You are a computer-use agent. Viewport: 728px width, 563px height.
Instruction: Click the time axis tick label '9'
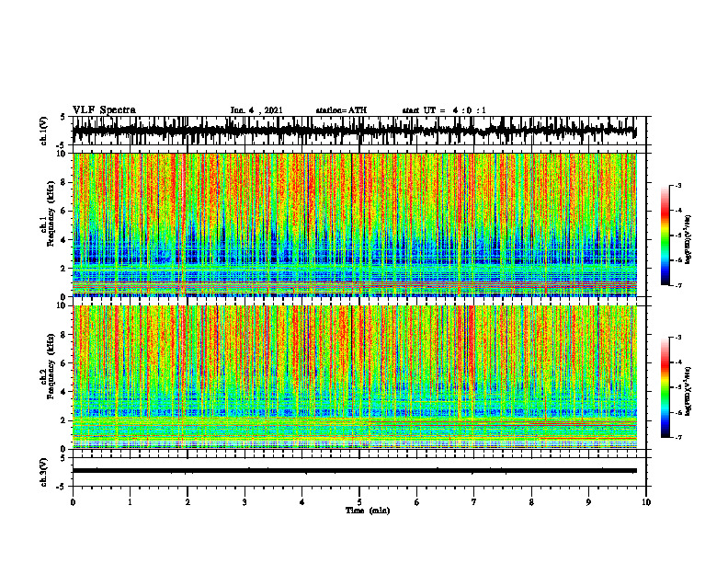click(x=588, y=502)
